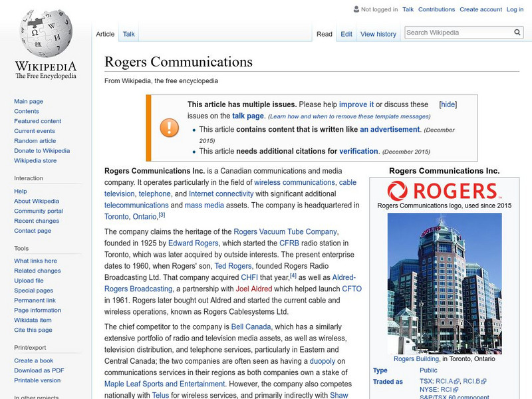Click the duopoly link

[323, 361]
